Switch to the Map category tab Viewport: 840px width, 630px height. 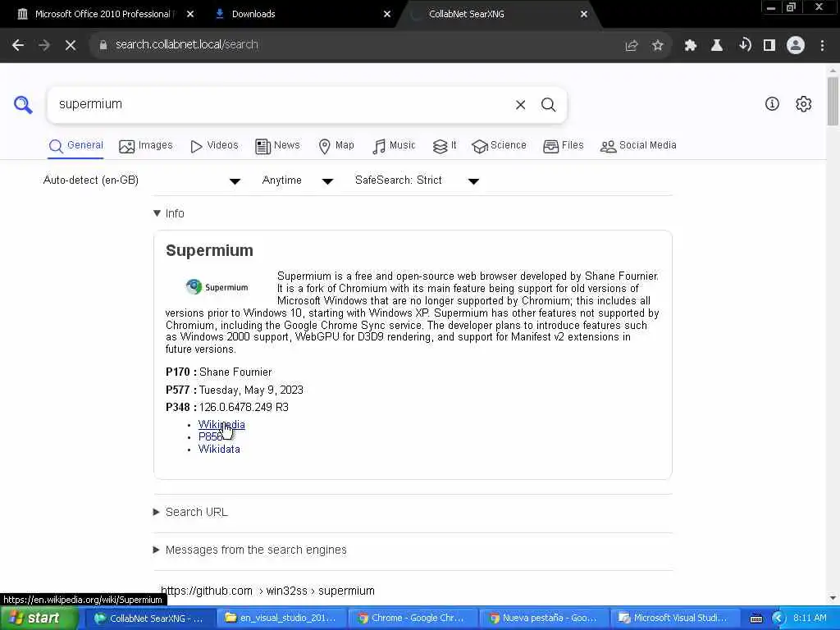point(336,146)
